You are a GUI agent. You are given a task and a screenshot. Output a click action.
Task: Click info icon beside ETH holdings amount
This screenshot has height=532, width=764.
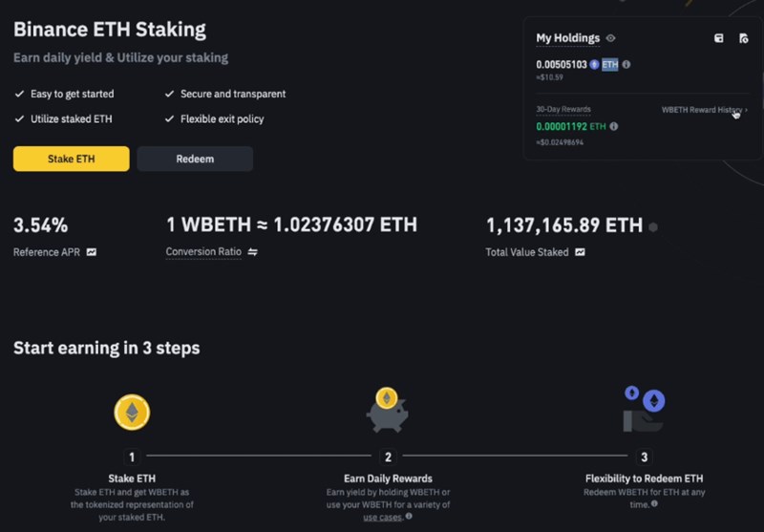(x=626, y=65)
